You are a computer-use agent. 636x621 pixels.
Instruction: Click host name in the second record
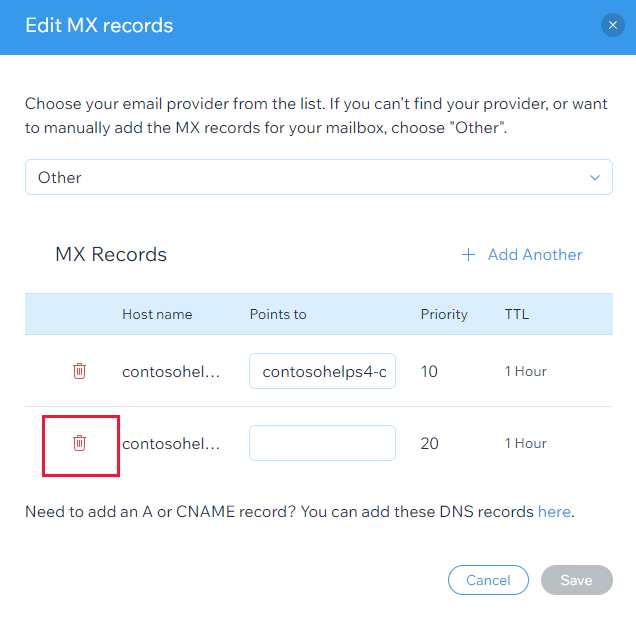pos(170,443)
